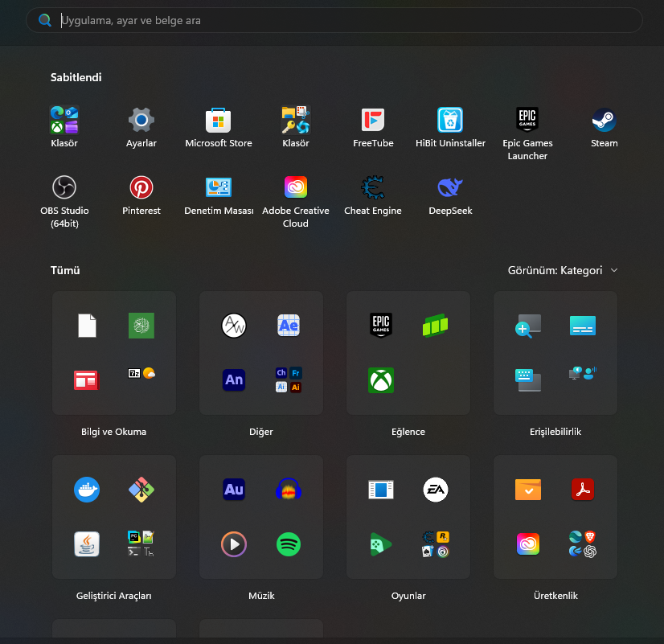Open Bilgi ve Okuma category label

click(114, 432)
